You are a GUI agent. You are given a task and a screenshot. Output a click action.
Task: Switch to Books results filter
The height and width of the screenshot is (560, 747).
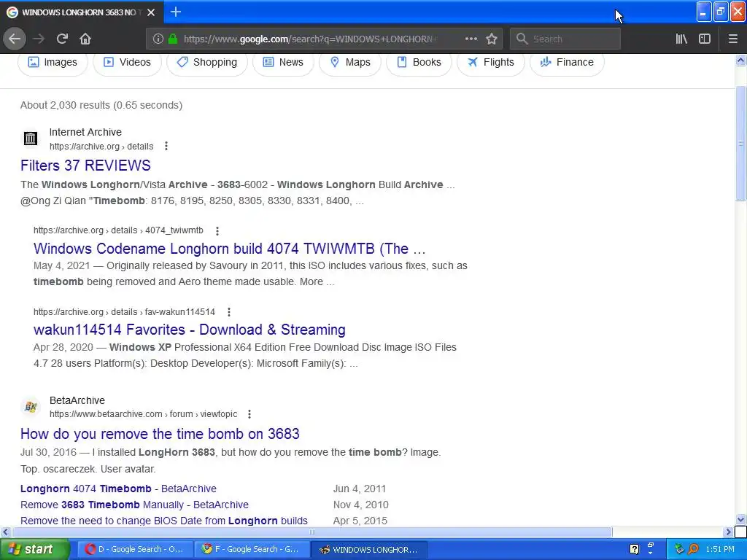(x=419, y=63)
